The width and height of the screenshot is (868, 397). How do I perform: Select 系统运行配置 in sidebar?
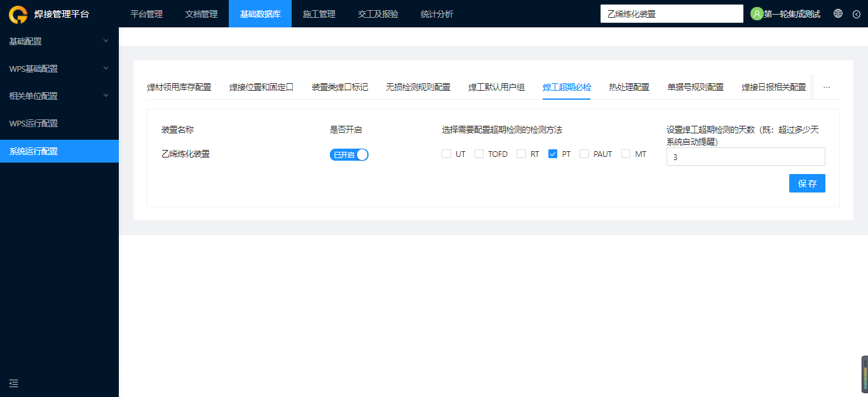[59, 151]
